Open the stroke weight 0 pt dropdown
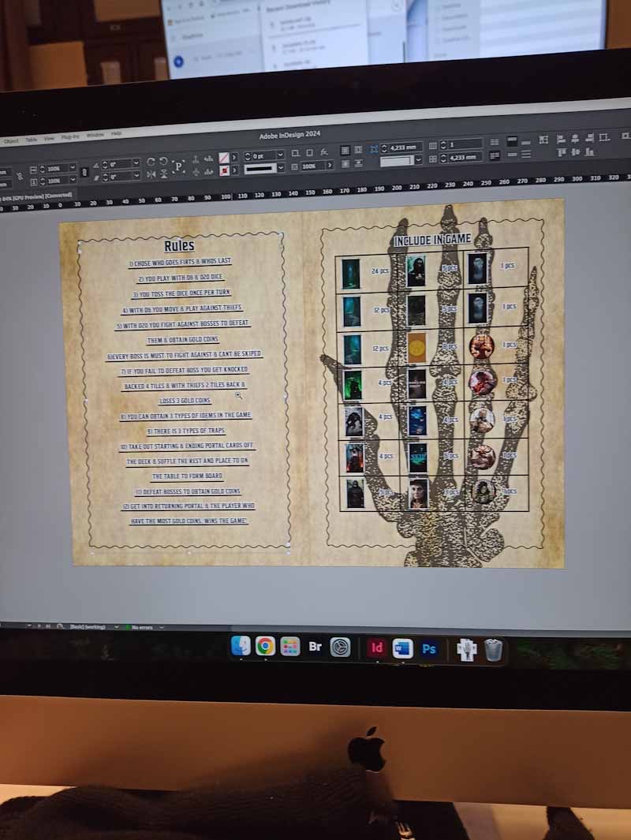This screenshot has width=631, height=840. [x=282, y=155]
